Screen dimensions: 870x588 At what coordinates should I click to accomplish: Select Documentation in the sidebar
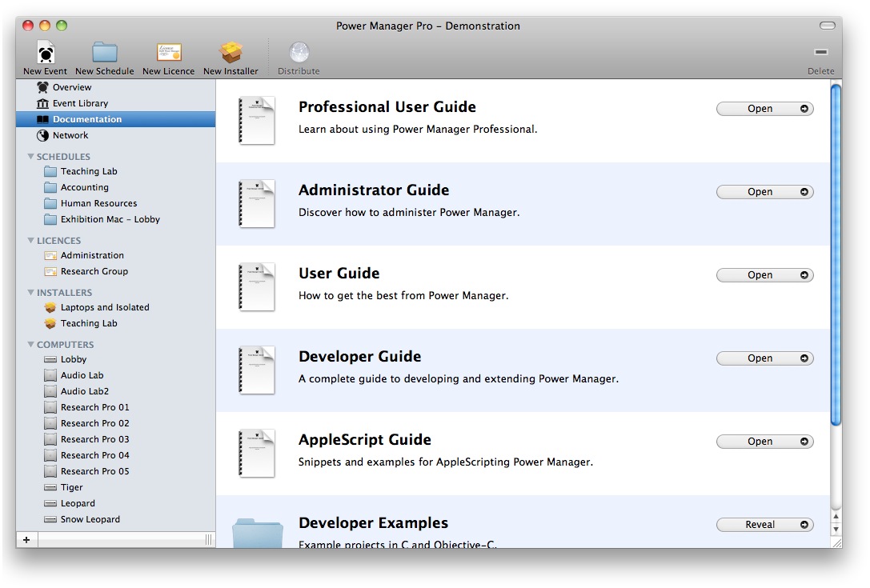tap(115, 119)
